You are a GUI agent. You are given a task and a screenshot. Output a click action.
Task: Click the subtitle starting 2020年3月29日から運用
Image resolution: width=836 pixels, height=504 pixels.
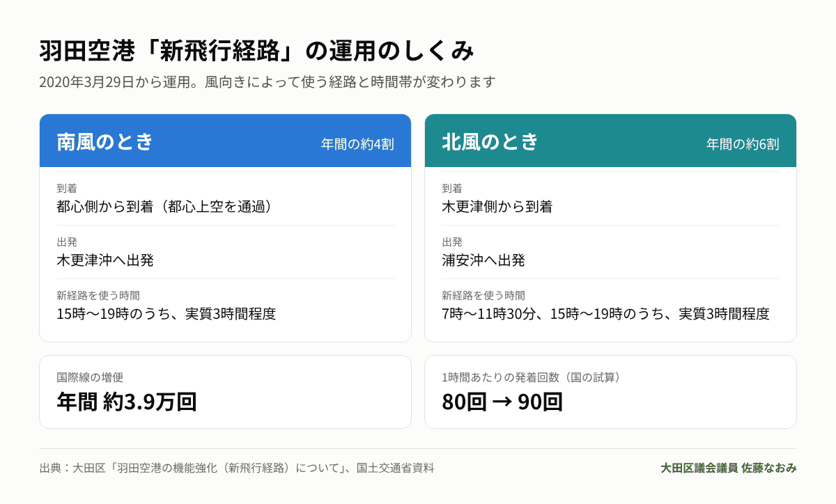point(268,82)
